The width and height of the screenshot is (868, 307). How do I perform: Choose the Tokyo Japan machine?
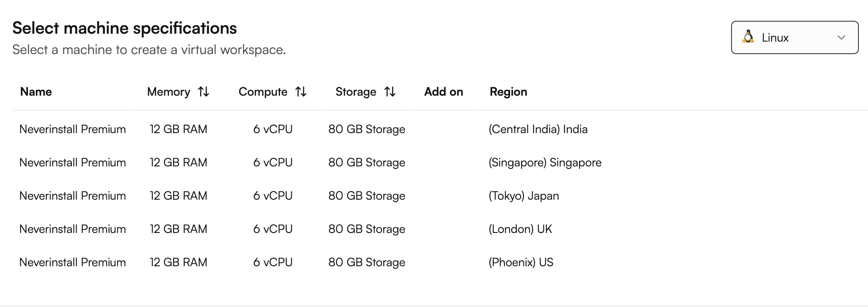523,196
